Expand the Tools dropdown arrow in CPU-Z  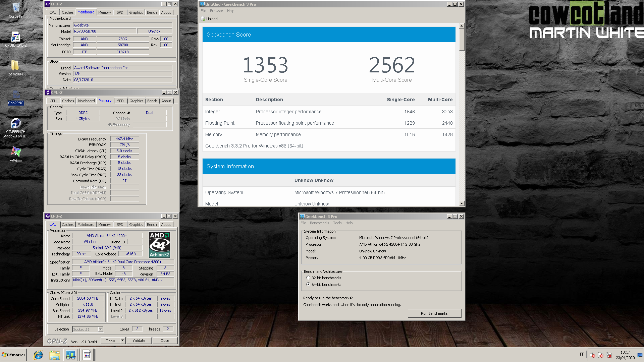pos(123,341)
